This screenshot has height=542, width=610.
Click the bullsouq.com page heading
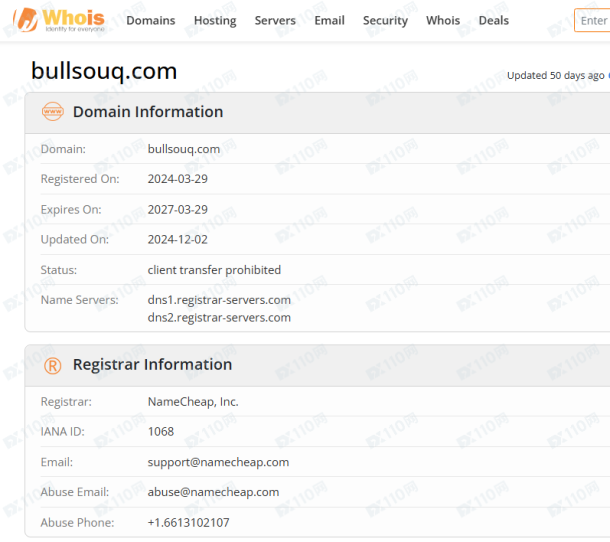coord(104,71)
